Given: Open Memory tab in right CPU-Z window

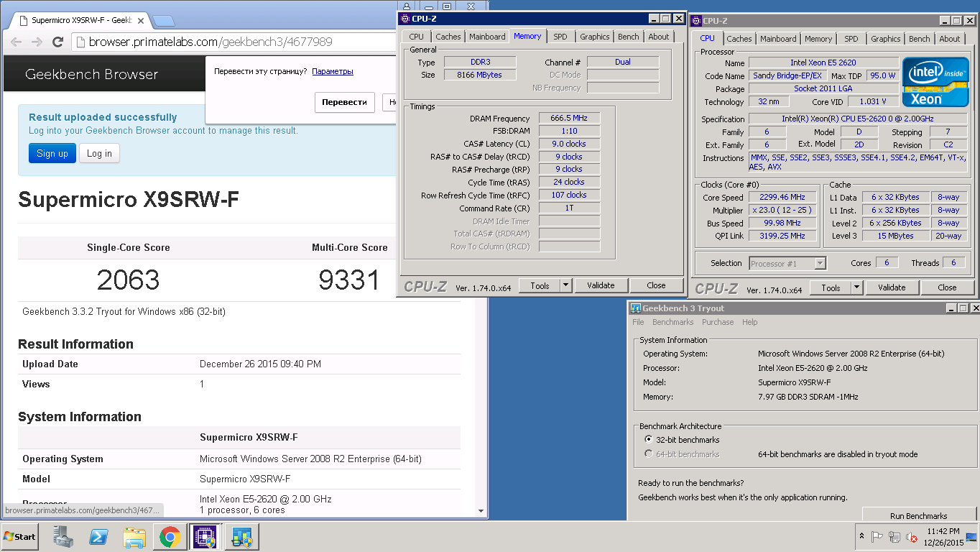Looking at the screenshot, I should (x=818, y=39).
